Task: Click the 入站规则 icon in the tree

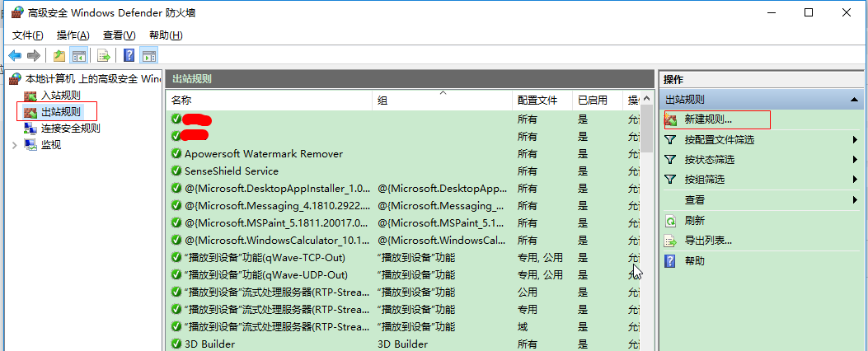Action: click(x=30, y=96)
